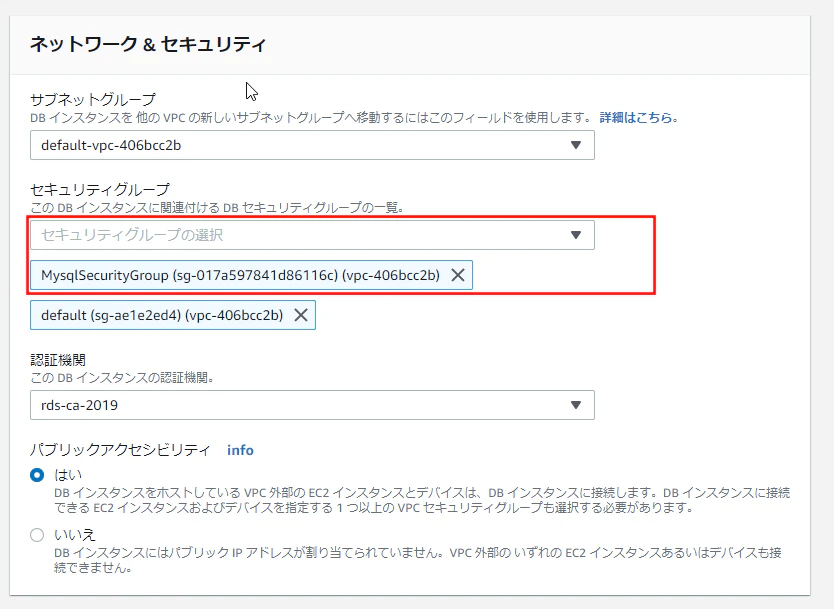This screenshot has width=834, height=609.
Task: Open the セキュリティグループの選択 dropdown
Action: [312, 235]
